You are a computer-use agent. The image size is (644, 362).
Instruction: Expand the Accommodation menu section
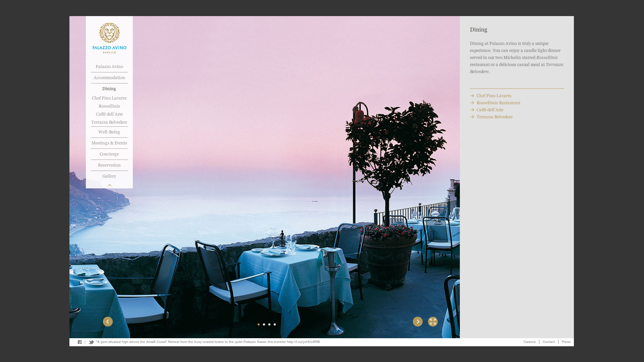pyautogui.click(x=109, y=78)
